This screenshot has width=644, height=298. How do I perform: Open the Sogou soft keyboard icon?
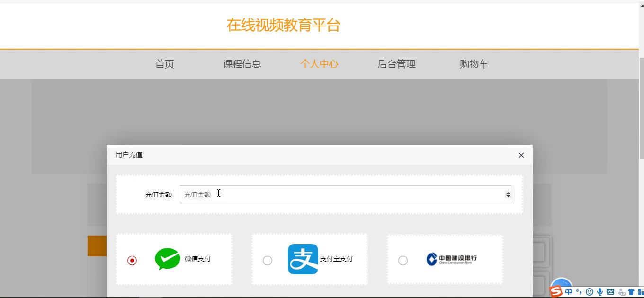pyautogui.click(x=610, y=292)
